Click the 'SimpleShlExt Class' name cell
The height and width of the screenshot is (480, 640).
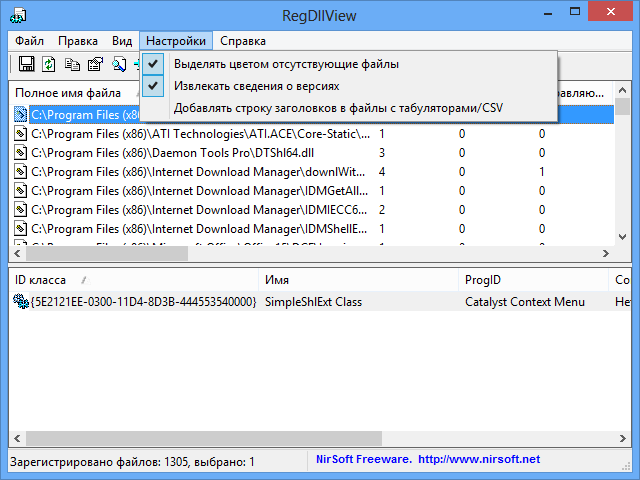point(313,302)
